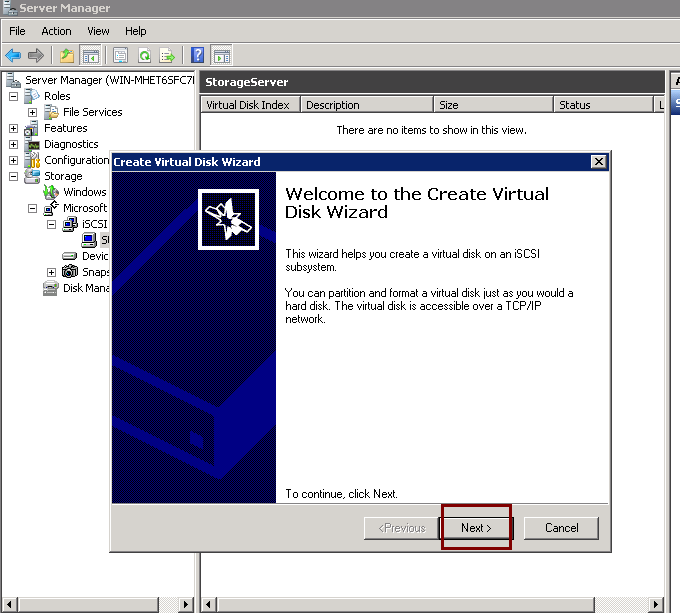Click Next in the wizard

(476, 528)
